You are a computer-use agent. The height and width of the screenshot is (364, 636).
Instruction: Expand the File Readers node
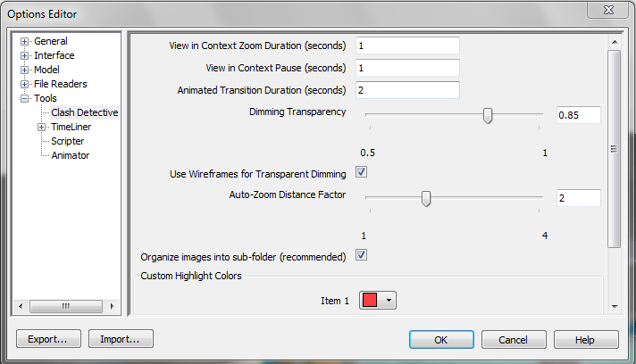pos(25,85)
